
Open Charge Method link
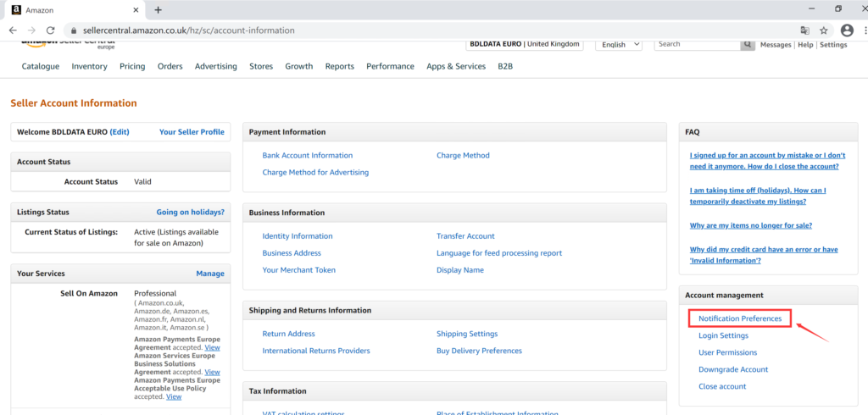[x=463, y=156]
